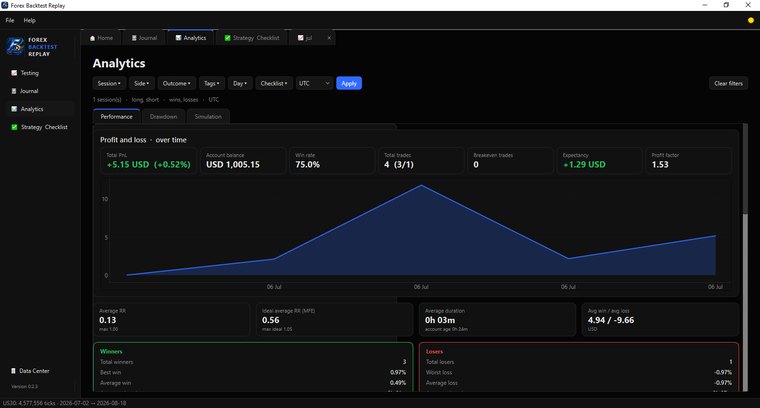This screenshot has height=408, width=760.
Task: Click the Strategy Checklist tab check icon
Action: point(227,38)
